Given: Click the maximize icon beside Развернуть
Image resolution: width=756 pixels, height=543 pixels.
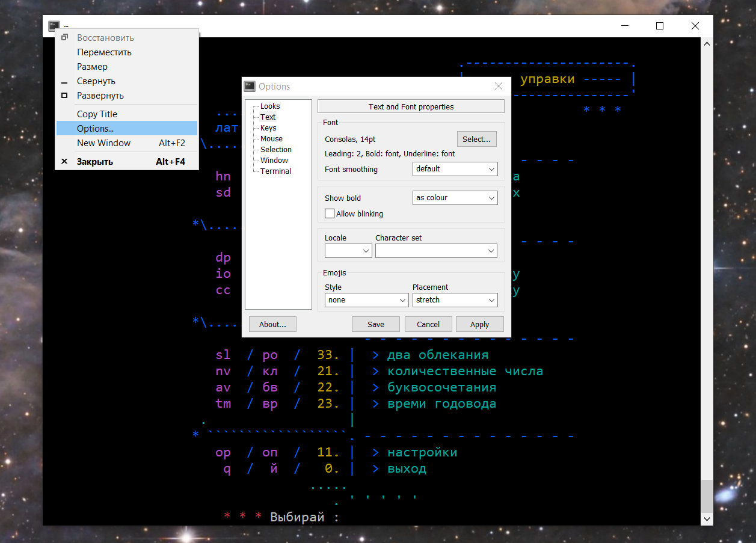Looking at the screenshot, I should coord(64,96).
